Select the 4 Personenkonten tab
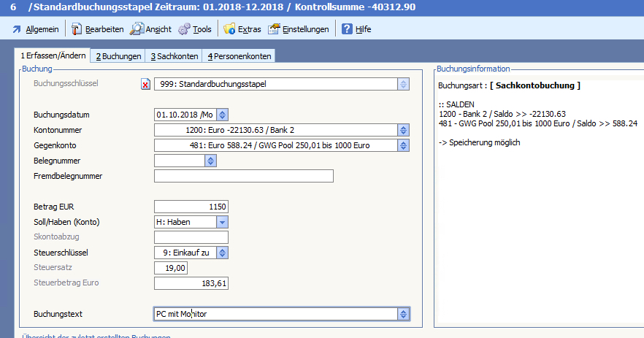 [x=239, y=56]
